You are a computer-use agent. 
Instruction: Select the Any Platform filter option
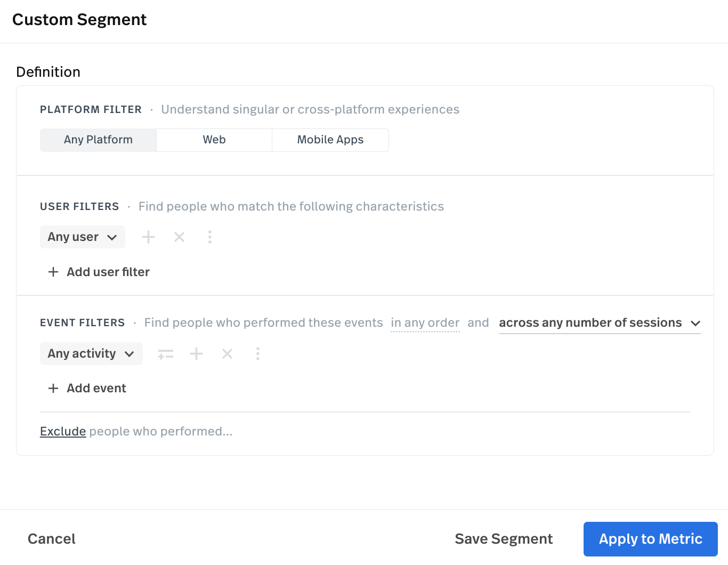click(x=98, y=140)
